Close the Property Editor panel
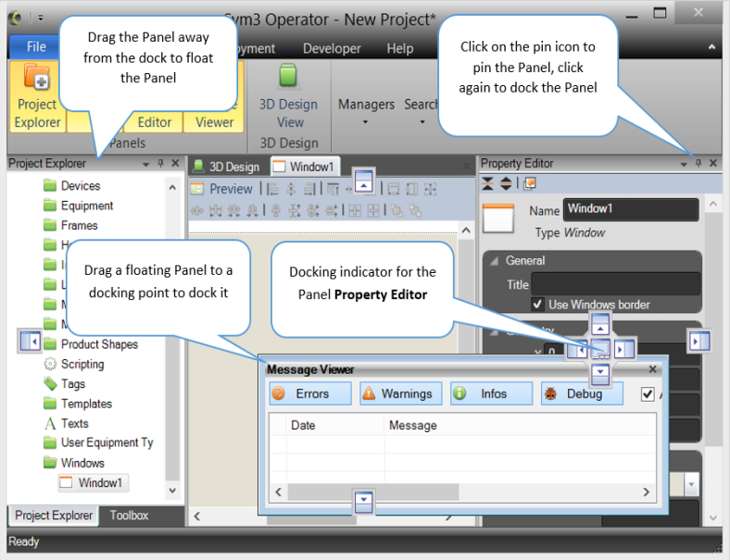 click(712, 163)
